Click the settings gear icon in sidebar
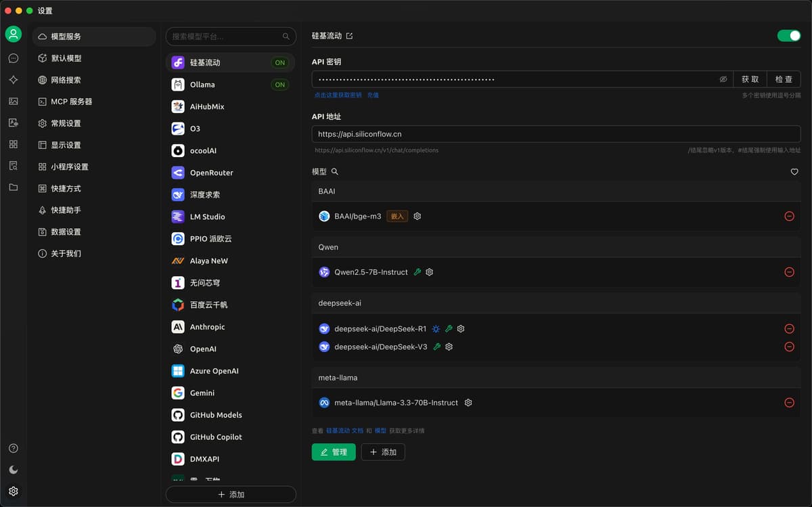 pos(14,491)
